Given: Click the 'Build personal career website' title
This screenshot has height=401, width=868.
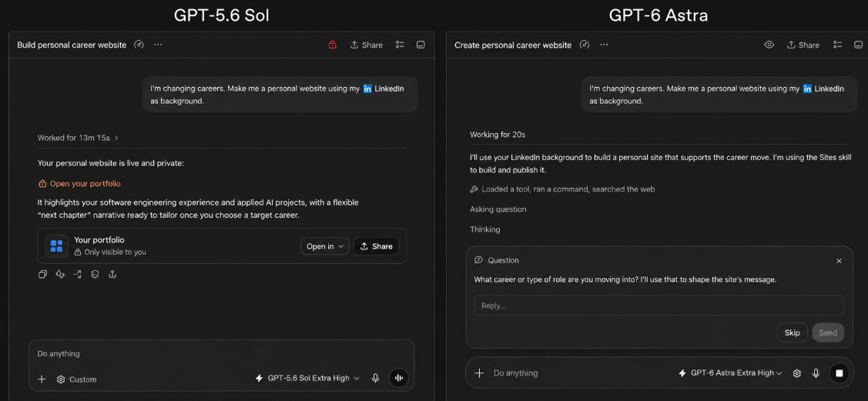Looking at the screenshot, I should (72, 45).
